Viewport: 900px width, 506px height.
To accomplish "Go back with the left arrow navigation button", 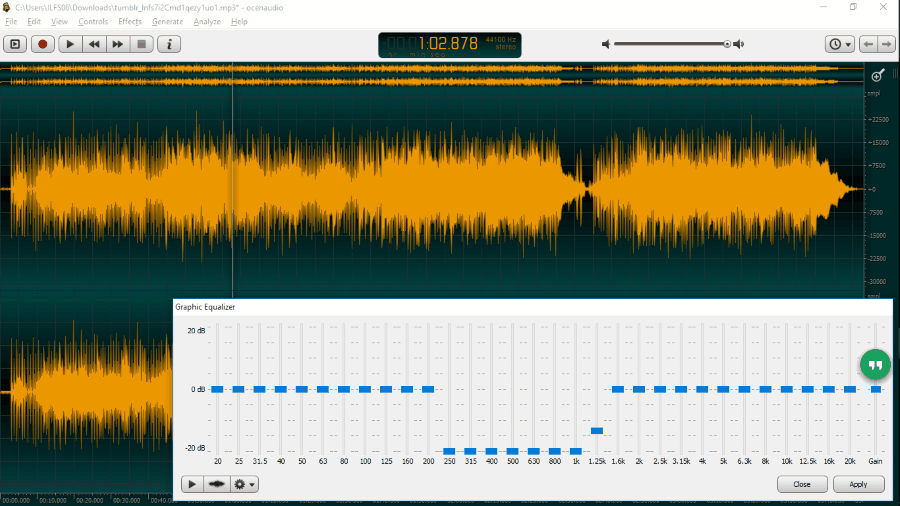I will (868, 44).
